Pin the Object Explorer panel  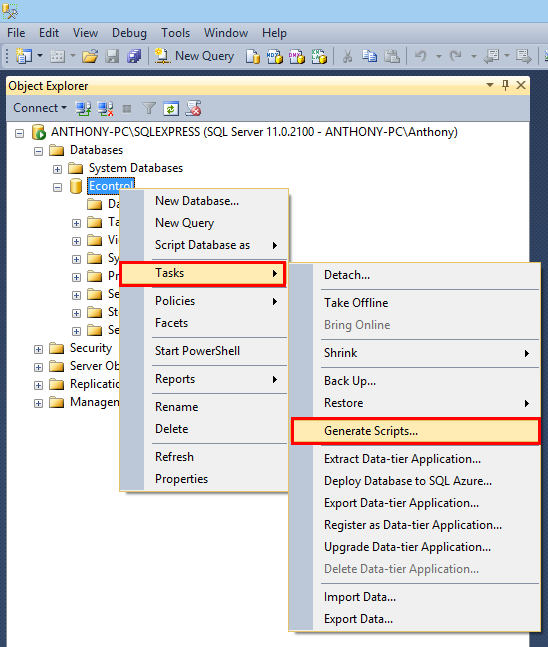click(505, 85)
